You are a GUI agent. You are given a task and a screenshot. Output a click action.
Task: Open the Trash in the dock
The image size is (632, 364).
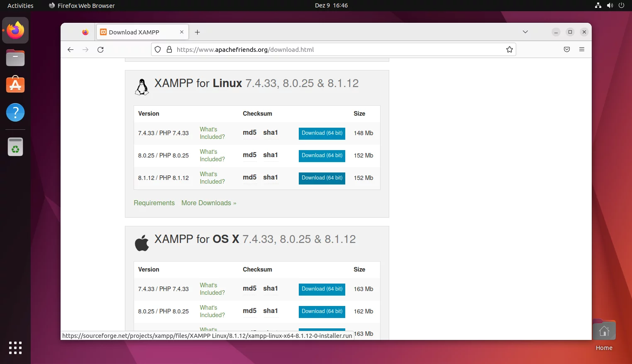[x=15, y=147]
